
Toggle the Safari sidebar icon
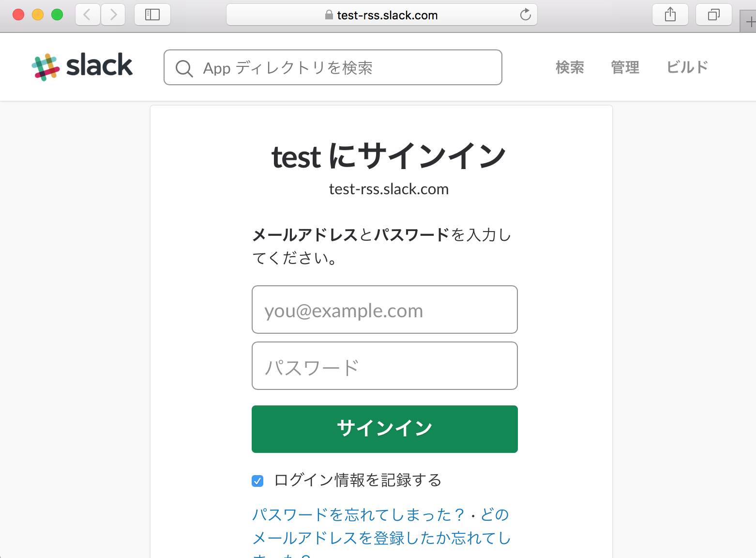pyautogui.click(x=152, y=15)
